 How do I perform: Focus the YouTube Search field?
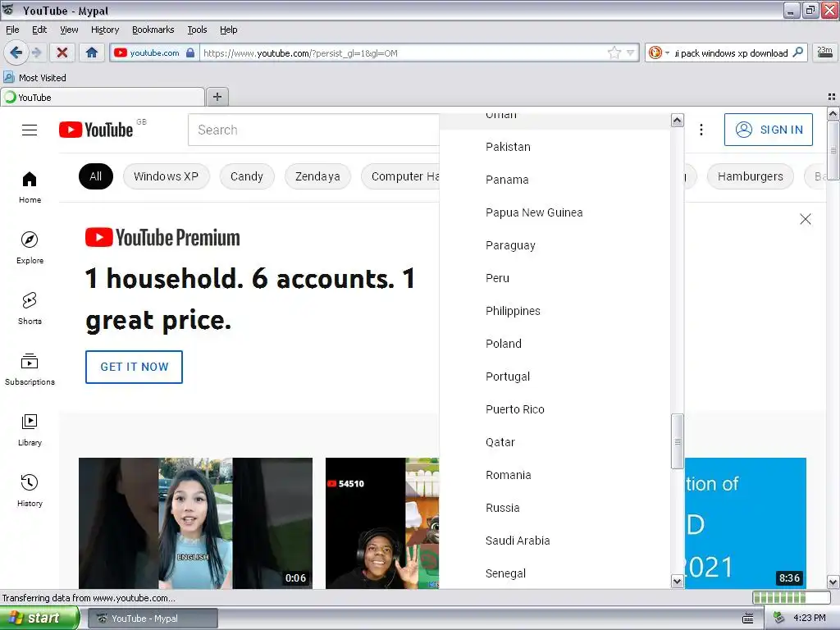(313, 130)
